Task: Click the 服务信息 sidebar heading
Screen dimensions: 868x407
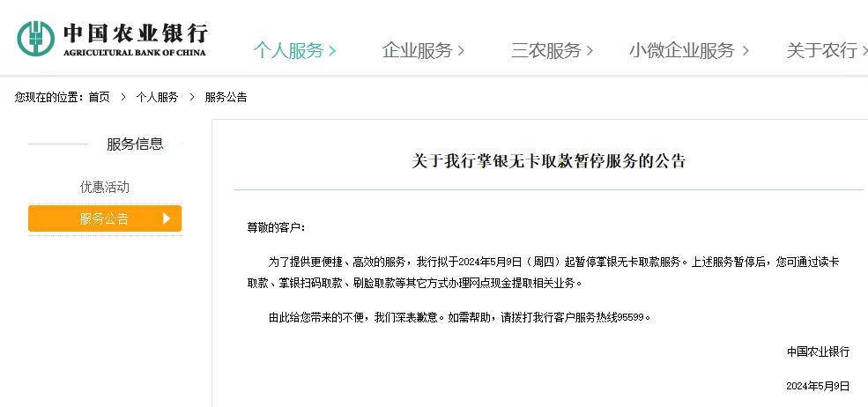Action: (x=135, y=144)
